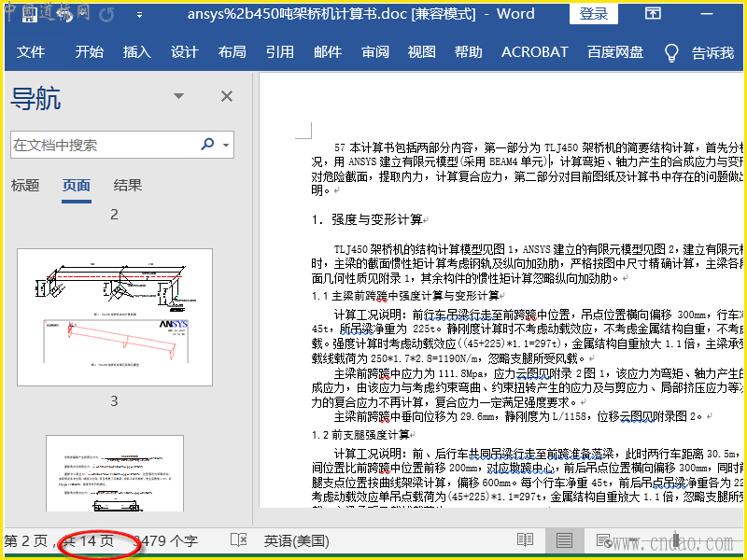Click heading 1.1 主梁前跨跨中强度计算与变形计算
This screenshot has width=747, height=560.
pyautogui.click(x=408, y=296)
